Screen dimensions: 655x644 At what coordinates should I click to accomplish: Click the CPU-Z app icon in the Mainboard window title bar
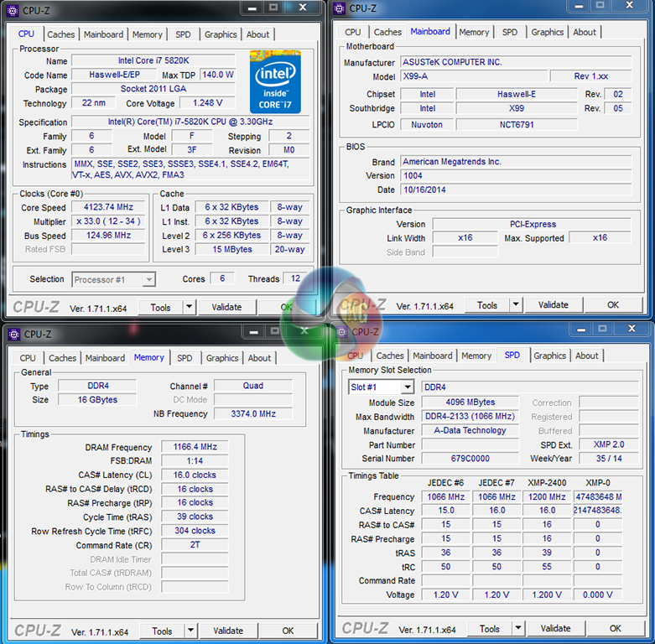[x=339, y=8]
